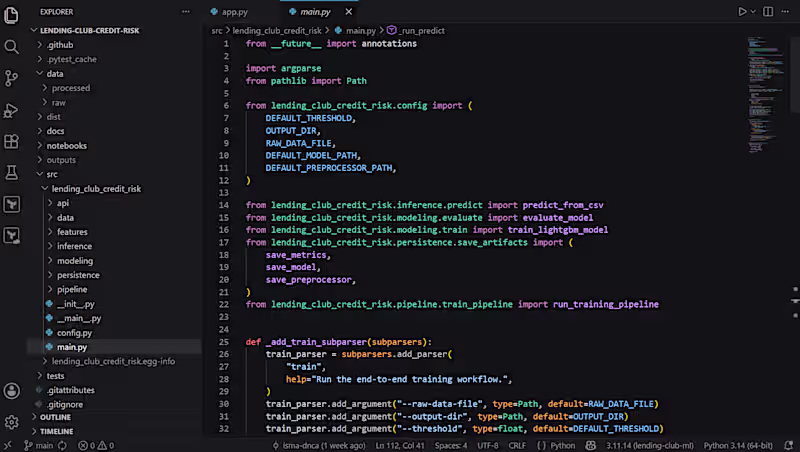Image resolution: width=800 pixels, height=452 pixels.
Task: Open the notifications bell icon
Action: pos(789,445)
